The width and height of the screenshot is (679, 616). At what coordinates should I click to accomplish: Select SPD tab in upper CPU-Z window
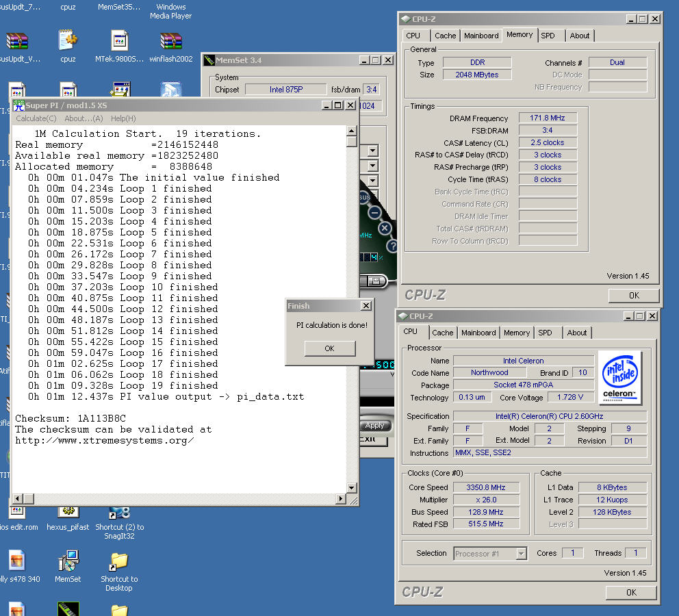point(548,36)
